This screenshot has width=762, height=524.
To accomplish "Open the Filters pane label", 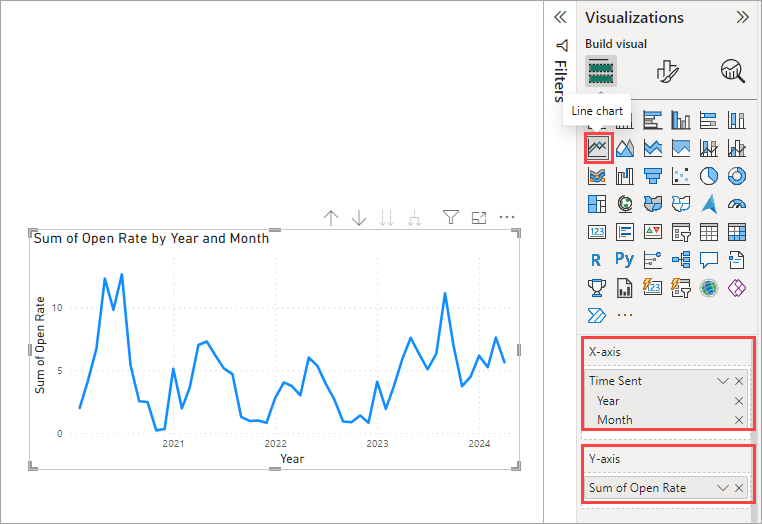I will click(x=560, y=81).
